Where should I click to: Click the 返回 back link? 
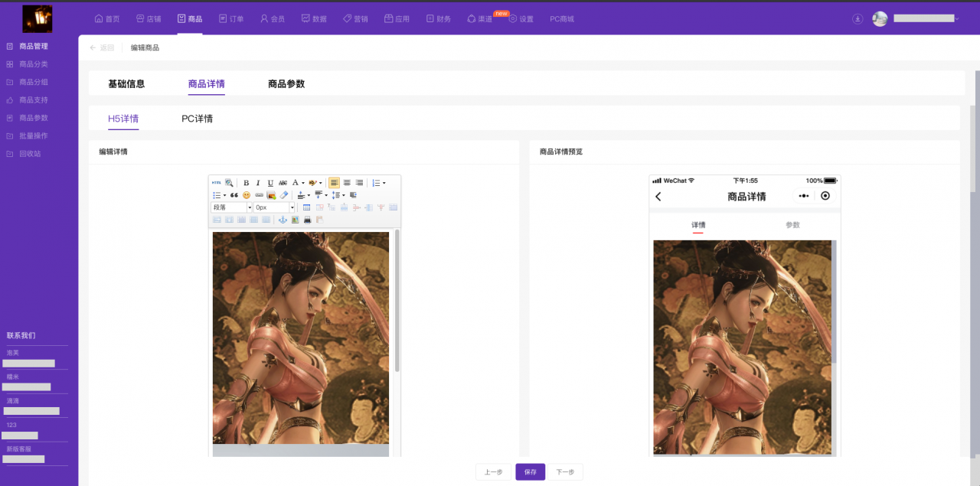pos(102,47)
